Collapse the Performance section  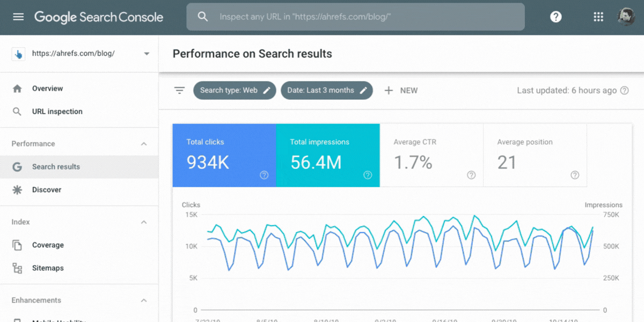(144, 144)
